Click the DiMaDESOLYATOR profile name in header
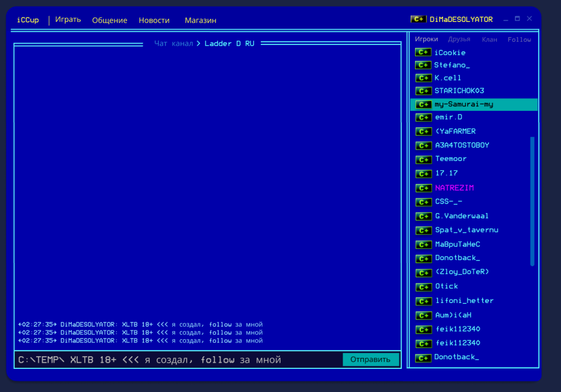561x392 pixels. click(x=461, y=19)
